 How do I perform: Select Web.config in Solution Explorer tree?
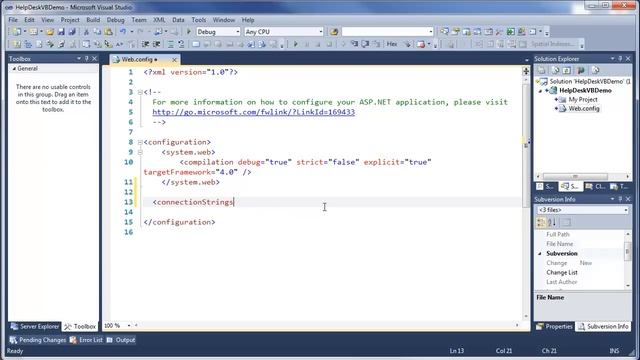pos(584,109)
